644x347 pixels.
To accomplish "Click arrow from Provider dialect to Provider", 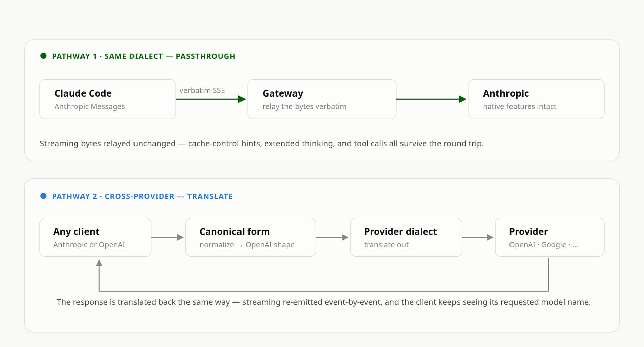I will tap(478, 237).
